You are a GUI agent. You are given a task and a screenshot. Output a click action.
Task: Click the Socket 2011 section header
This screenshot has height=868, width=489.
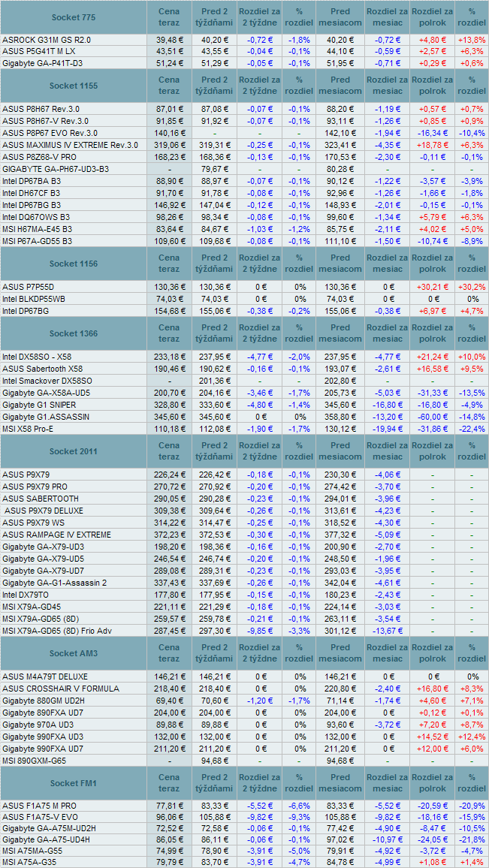[73, 451]
